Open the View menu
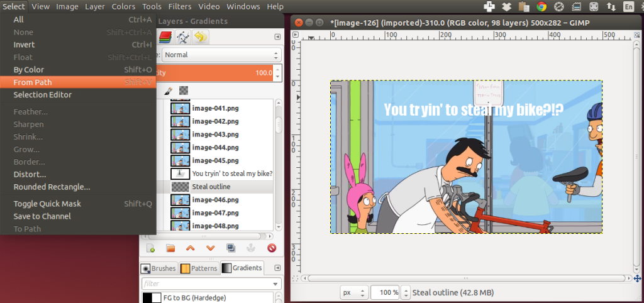 (x=40, y=6)
